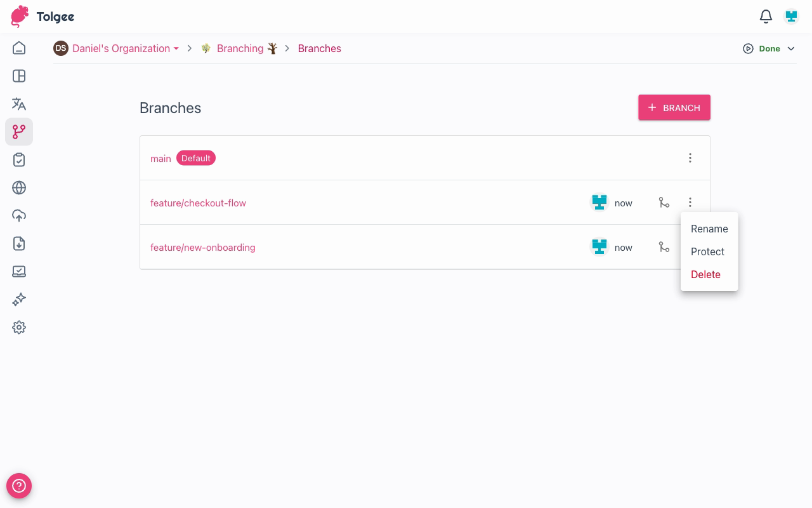Image resolution: width=812 pixels, height=508 pixels.
Task: Select the Projects panel icon in sidebar
Action: click(x=19, y=76)
